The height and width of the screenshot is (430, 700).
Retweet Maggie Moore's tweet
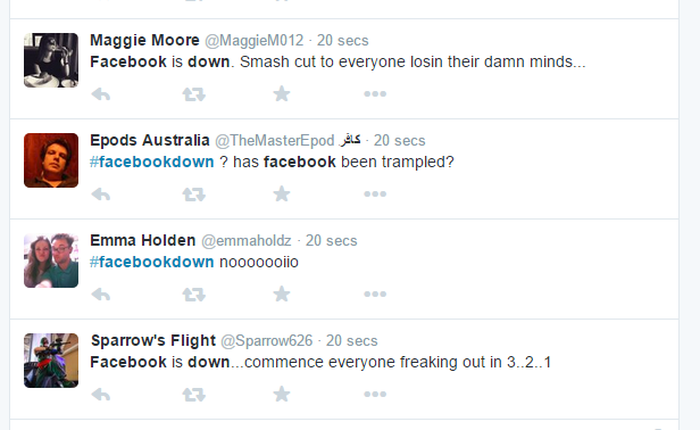tap(194, 94)
